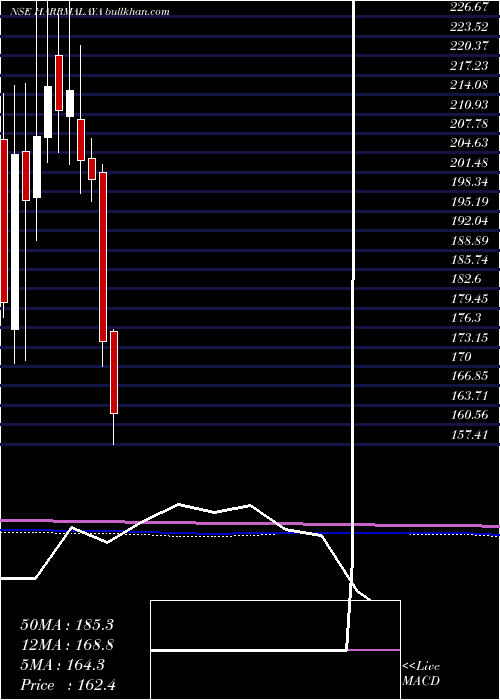The height and width of the screenshot is (700, 500).
Task: Select the 192.04 price axis label
Action: pos(470,221)
